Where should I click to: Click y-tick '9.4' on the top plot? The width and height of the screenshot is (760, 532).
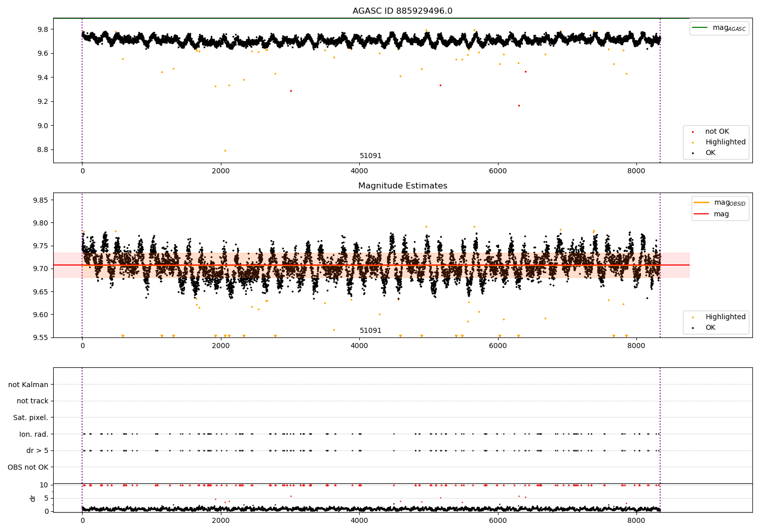[43, 78]
